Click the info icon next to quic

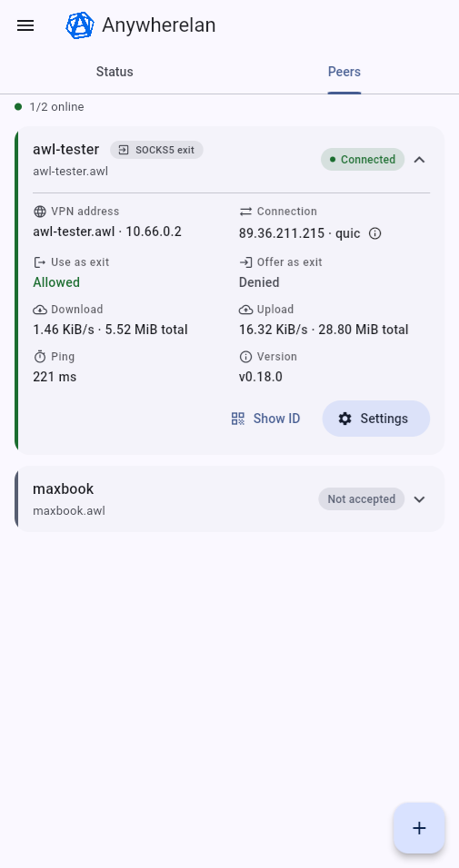point(375,233)
